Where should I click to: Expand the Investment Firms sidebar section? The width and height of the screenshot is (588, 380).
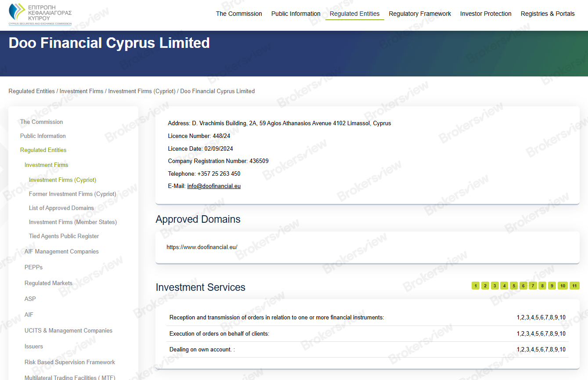[46, 165]
